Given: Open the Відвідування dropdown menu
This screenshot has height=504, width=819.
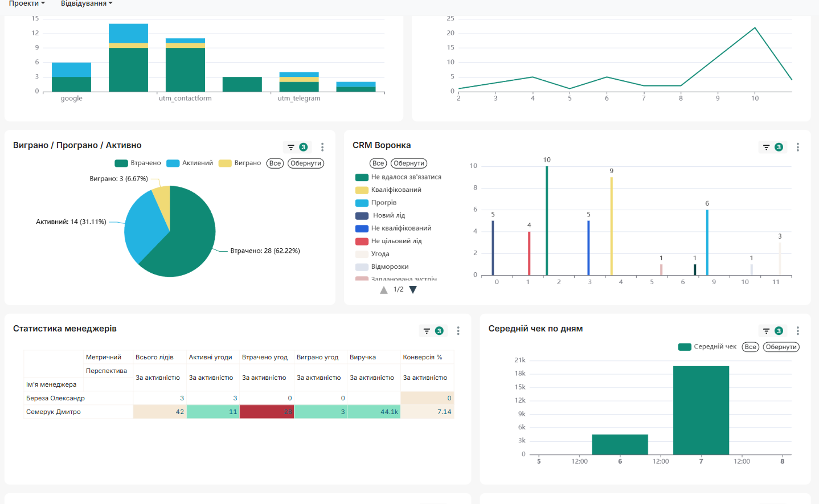Looking at the screenshot, I should click(x=87, y=3).
